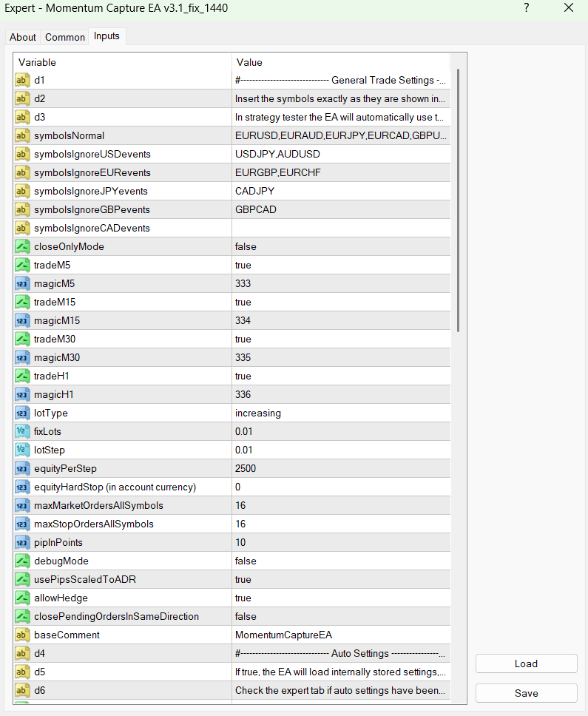588x716 pixels.
Task: Switch to the About tab
Action: [22, 37]
